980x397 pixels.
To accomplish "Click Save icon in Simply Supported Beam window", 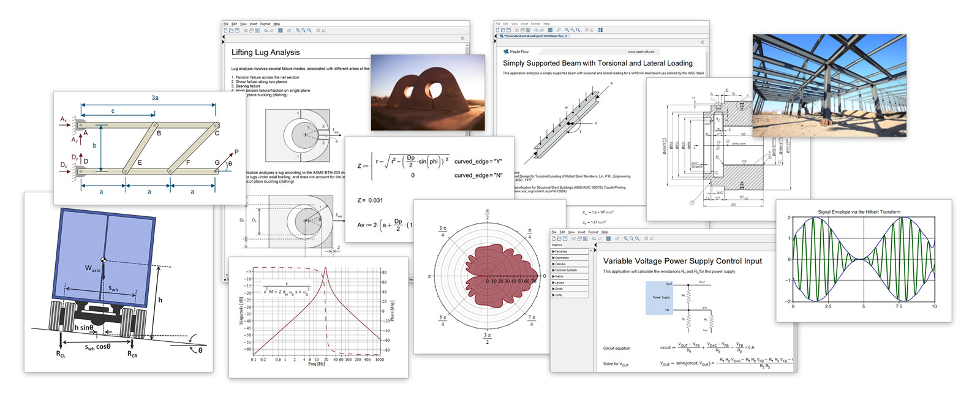I will 508,30.
